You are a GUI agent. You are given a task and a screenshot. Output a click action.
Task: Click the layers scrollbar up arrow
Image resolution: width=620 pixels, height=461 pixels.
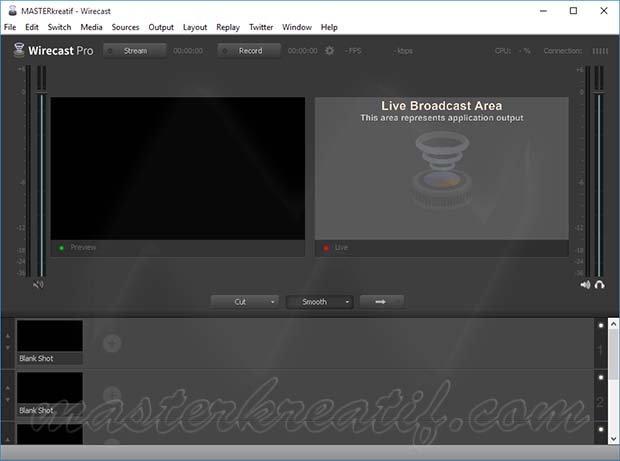pyautogui.click(x=613, y=324)
